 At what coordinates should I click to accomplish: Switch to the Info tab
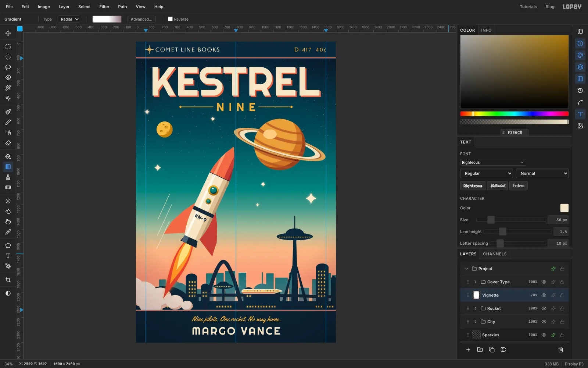coord(486,30)
